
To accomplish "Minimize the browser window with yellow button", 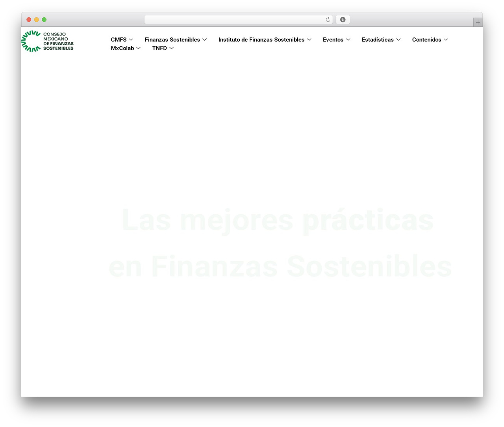I will [x=37, y=20].
